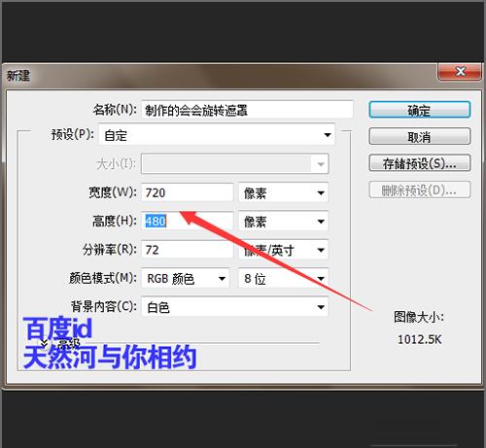Click 存储预设(S) save preset button
Viewport: 486px width, 448px height.
click(420, 163)
